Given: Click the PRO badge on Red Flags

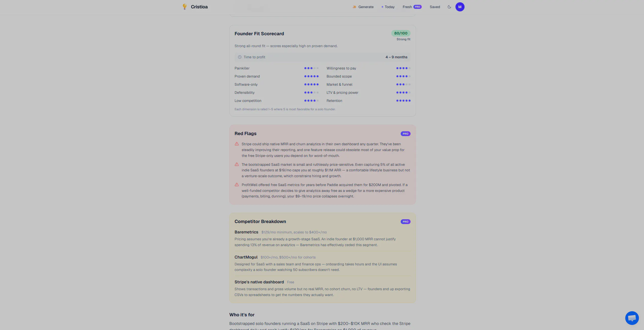Looking at the screenshot, I should click(x=406, y=134).
